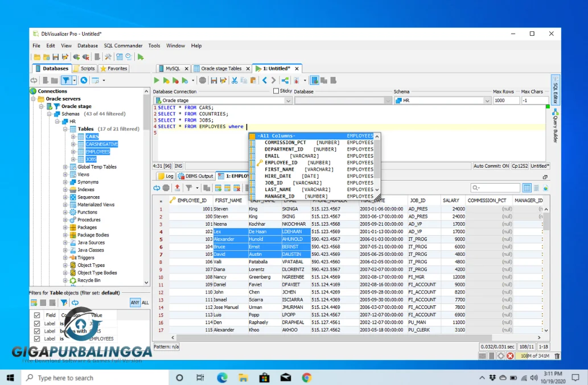The image size is (588, 385).
Task: Uncheck the 'Label is EMPLOYEES' filter checkbox
Action: coord(37,338)
